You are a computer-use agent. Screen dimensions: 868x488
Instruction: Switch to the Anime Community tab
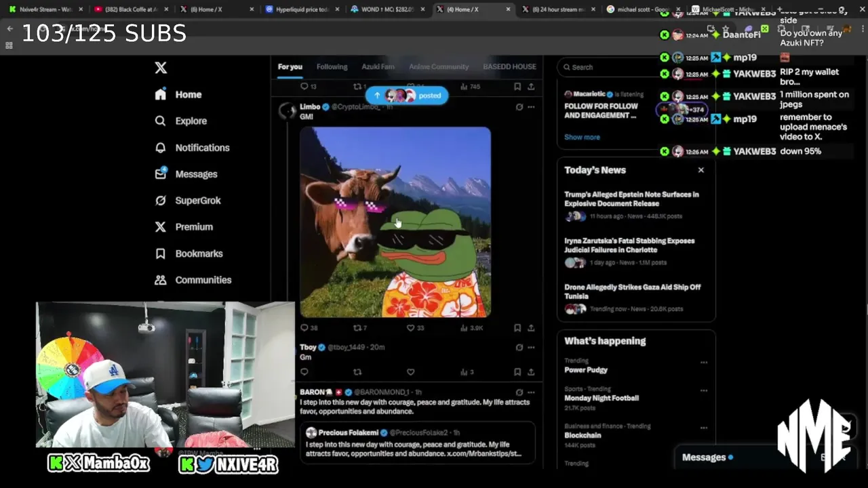click(439, 66)
